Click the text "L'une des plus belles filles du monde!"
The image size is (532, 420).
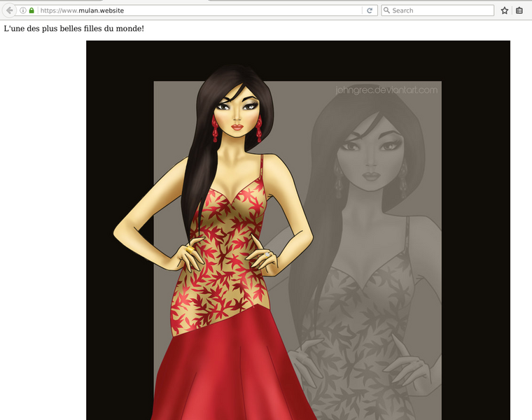click(73, 29)
